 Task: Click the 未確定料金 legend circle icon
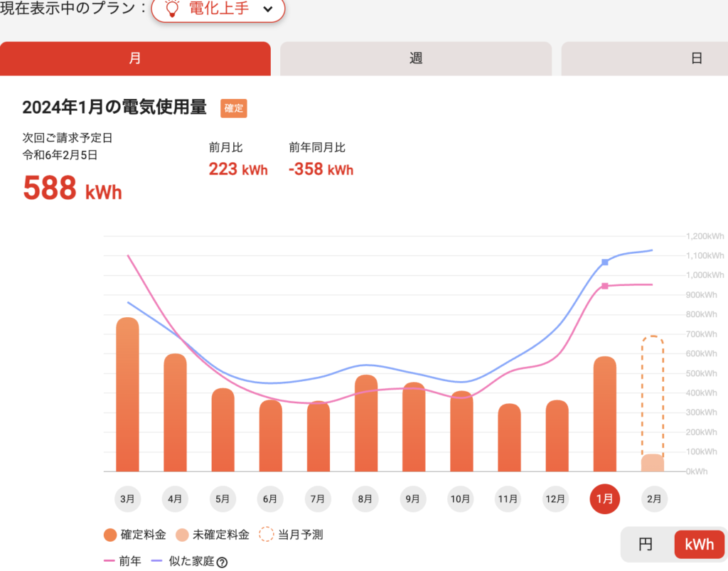(183, 535)
